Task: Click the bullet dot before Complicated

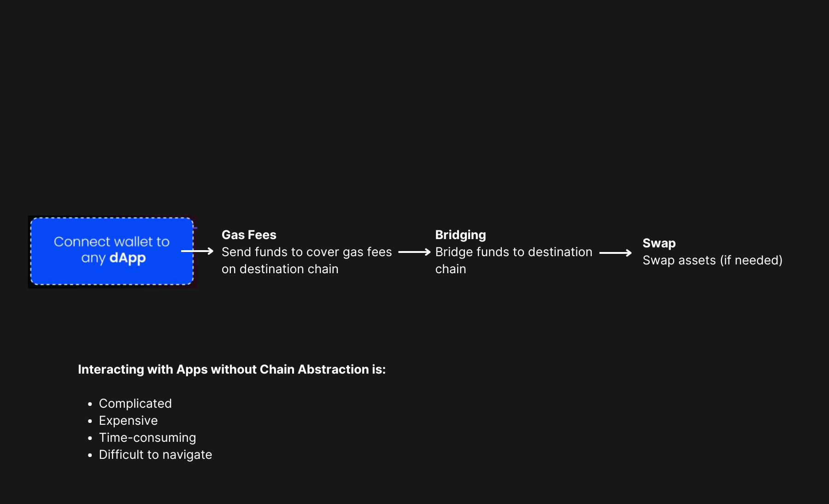Action: [90, 404]
